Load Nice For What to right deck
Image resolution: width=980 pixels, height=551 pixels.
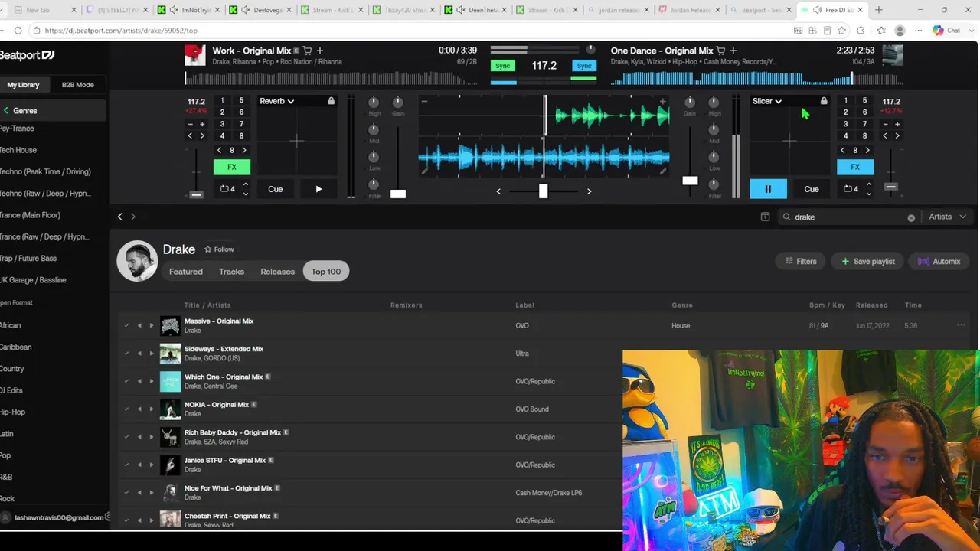pyautogui.click(x=151, y=493)
